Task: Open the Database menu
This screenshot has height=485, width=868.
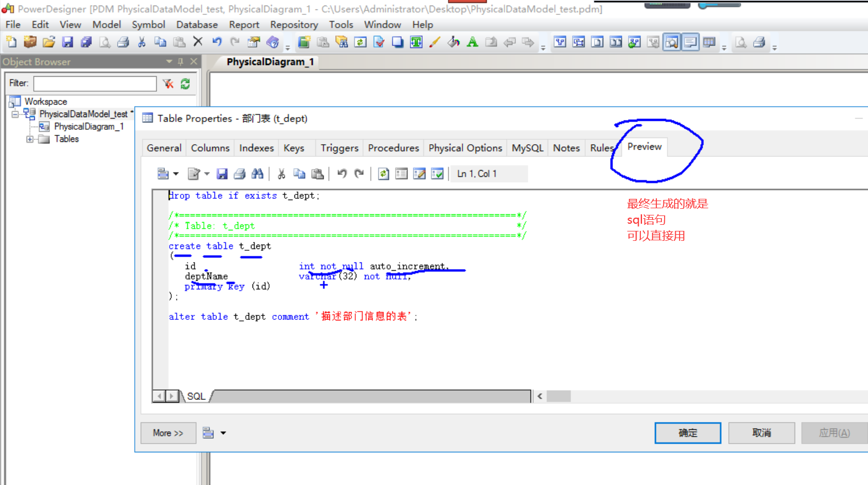Action: [x=197, y=25]
